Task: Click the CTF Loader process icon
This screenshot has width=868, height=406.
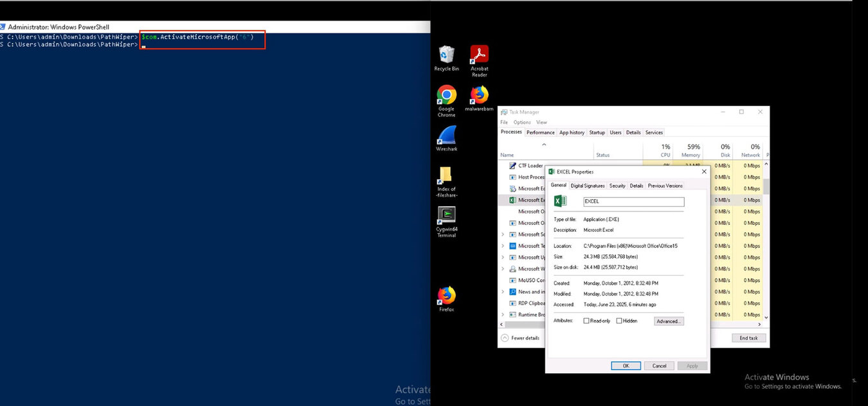Action: click(512, 166)
